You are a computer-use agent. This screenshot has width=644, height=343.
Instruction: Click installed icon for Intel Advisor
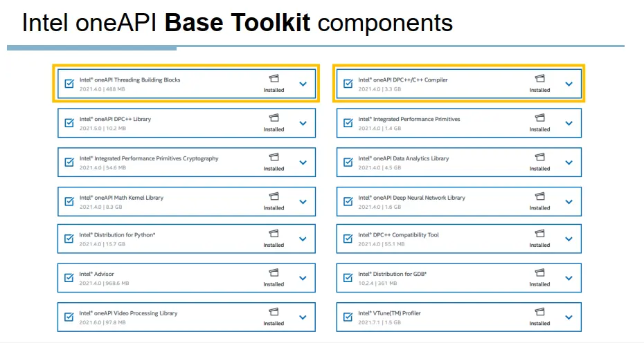tap(274, 273)
